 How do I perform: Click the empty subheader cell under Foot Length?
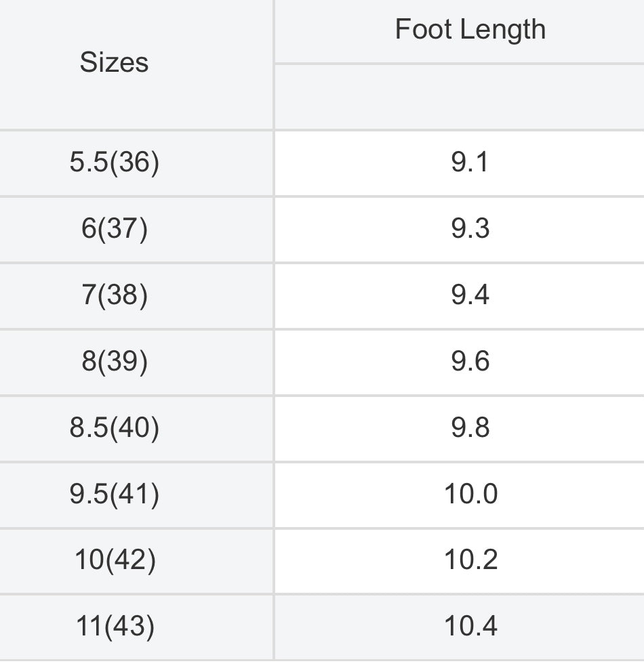coord(459,97)
